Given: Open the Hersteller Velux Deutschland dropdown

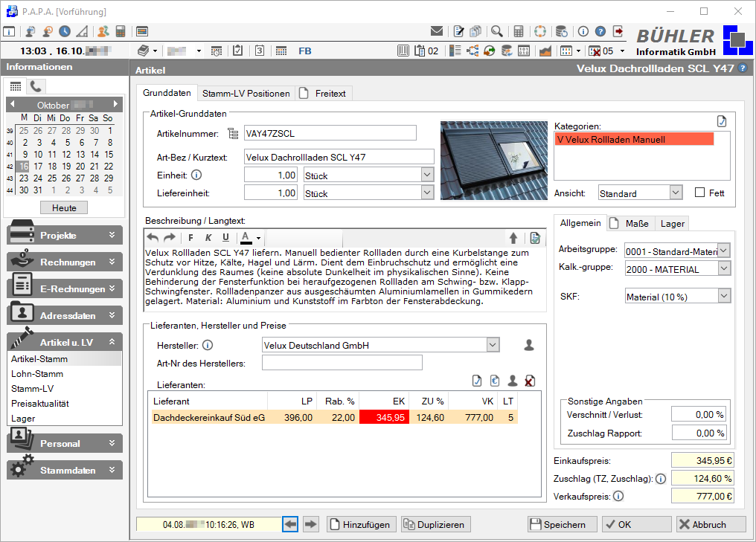Looking at the screenshot, I should (x=493, y=345).
